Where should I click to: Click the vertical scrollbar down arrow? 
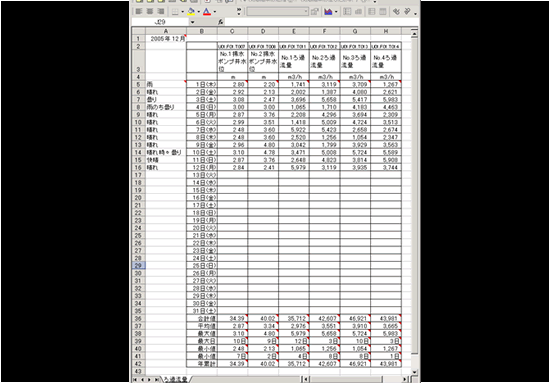415,372
